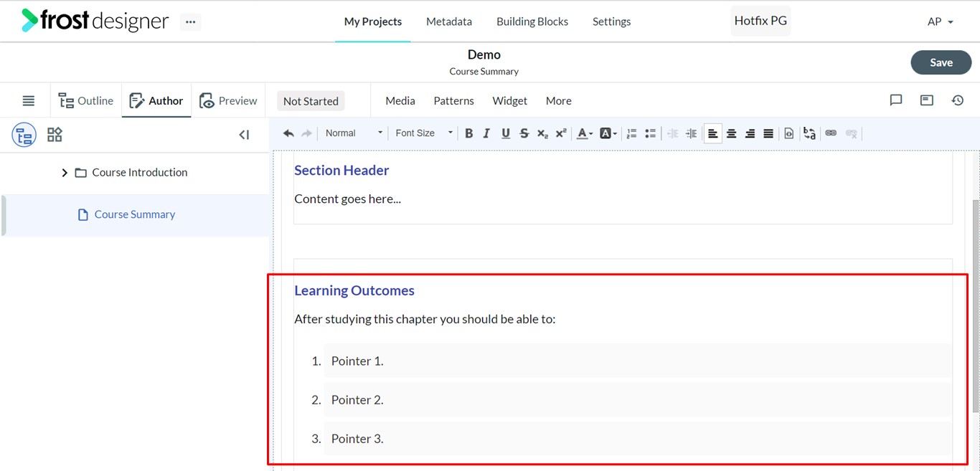Open the version history icon

(x=958, y=100)
